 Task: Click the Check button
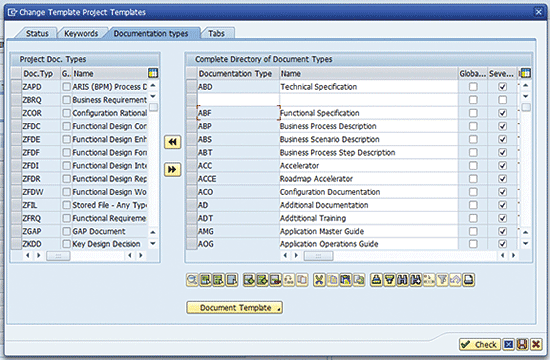click(x=479, y=345)
